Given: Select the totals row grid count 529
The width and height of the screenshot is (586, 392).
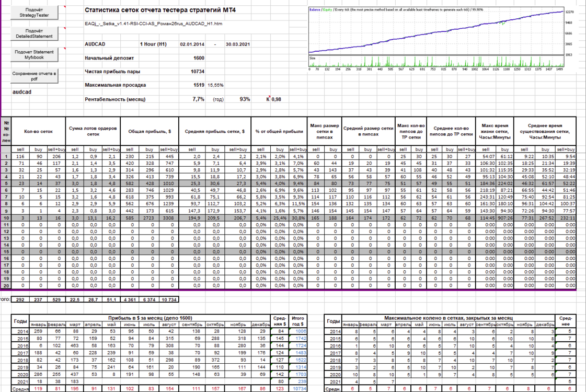Looking at the screenshot, I should pos(56,299).
